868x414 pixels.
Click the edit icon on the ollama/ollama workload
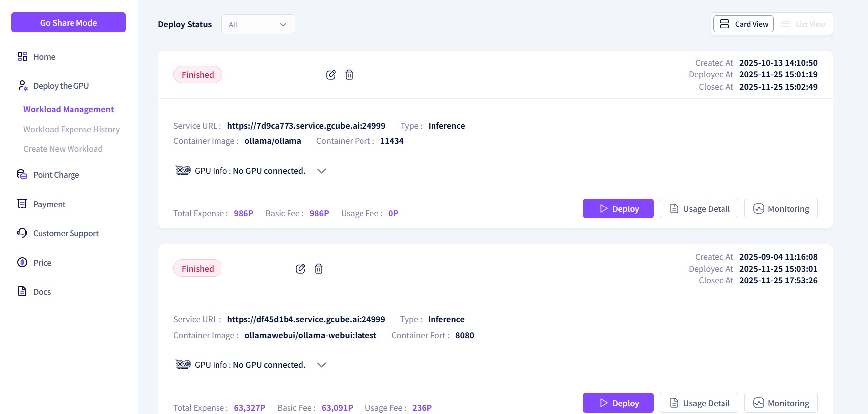[331, 75]
